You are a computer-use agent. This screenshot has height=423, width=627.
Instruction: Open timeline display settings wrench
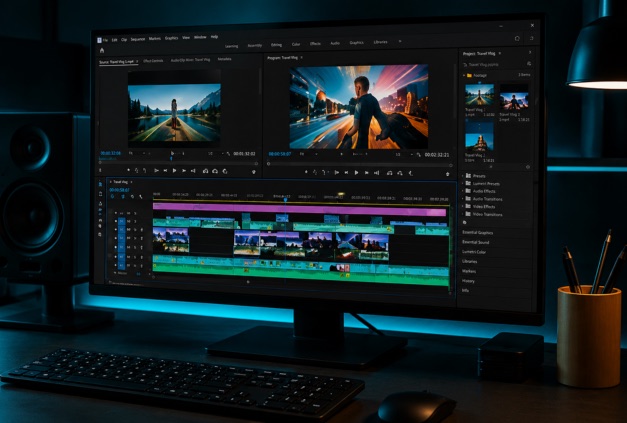click(x=141, y=197)
